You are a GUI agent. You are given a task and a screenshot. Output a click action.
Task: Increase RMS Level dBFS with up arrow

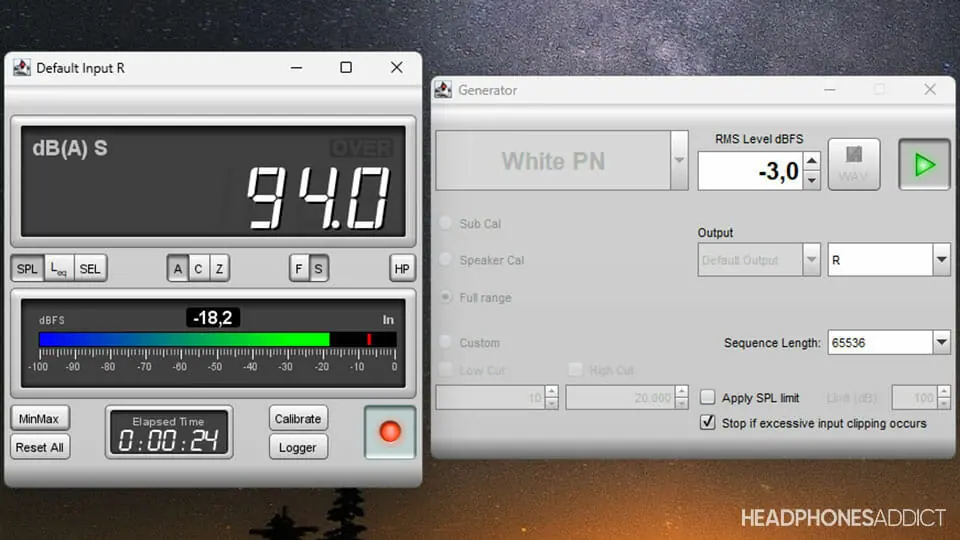pos(812,161)
